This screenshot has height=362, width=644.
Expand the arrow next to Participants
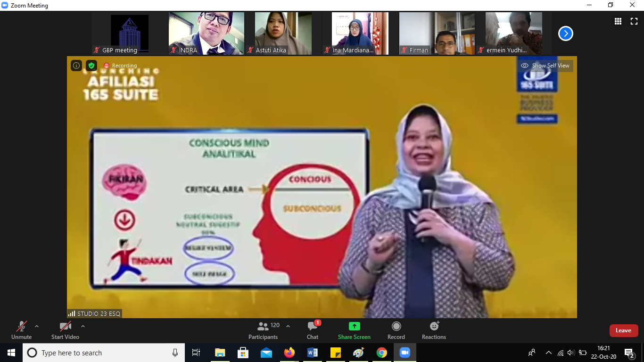(x=288, y=326)
